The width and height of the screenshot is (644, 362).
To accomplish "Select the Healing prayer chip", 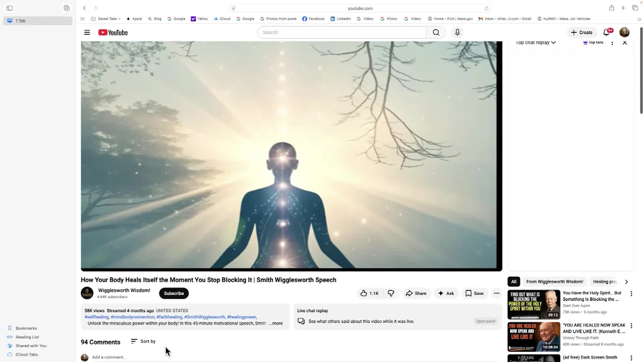I will [x=605, y=282].
